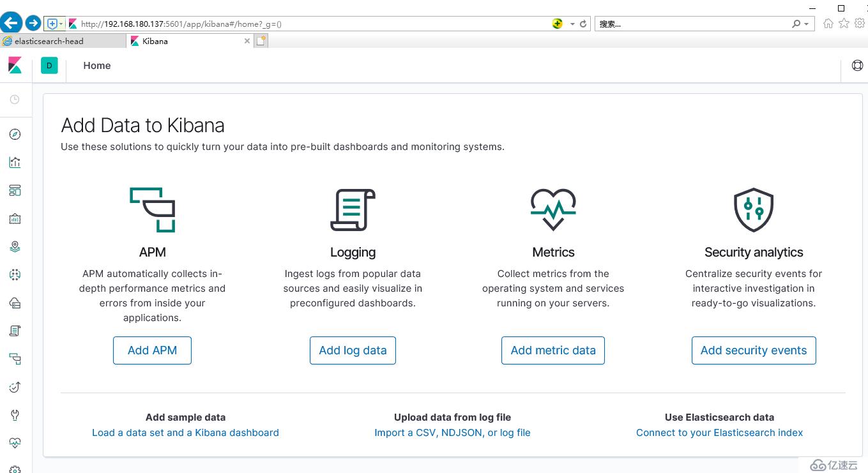Screen dimensions: 868x473
Task: Click the Security analytics heading text
Action: [x=754, y=253]
